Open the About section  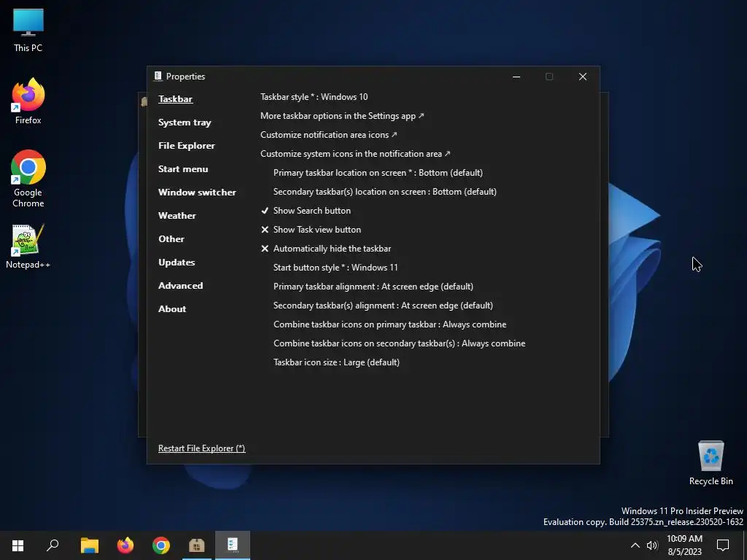pyautogui.click(x=172, y=309)
